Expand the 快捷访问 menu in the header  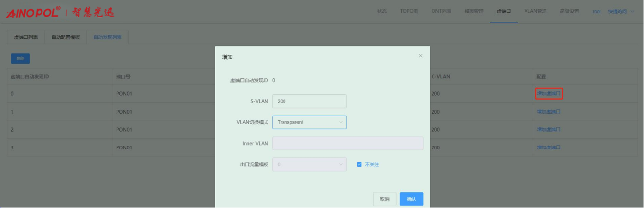(x=621, y=11)
